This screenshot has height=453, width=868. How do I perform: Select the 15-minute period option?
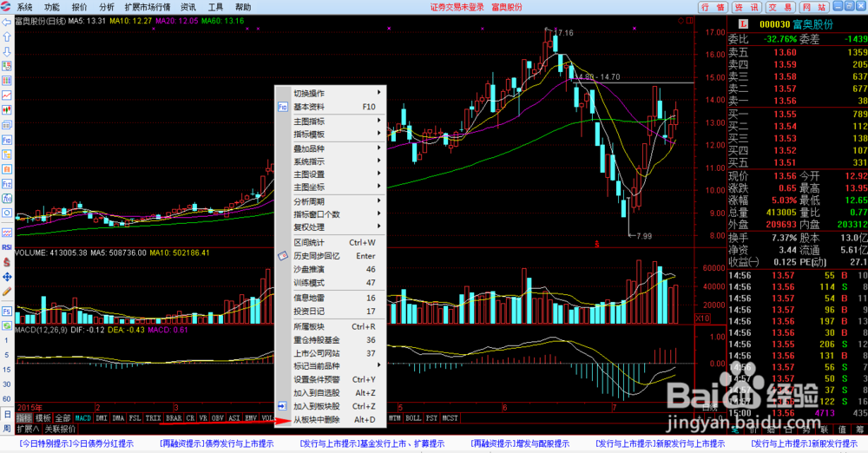point(7,370)
